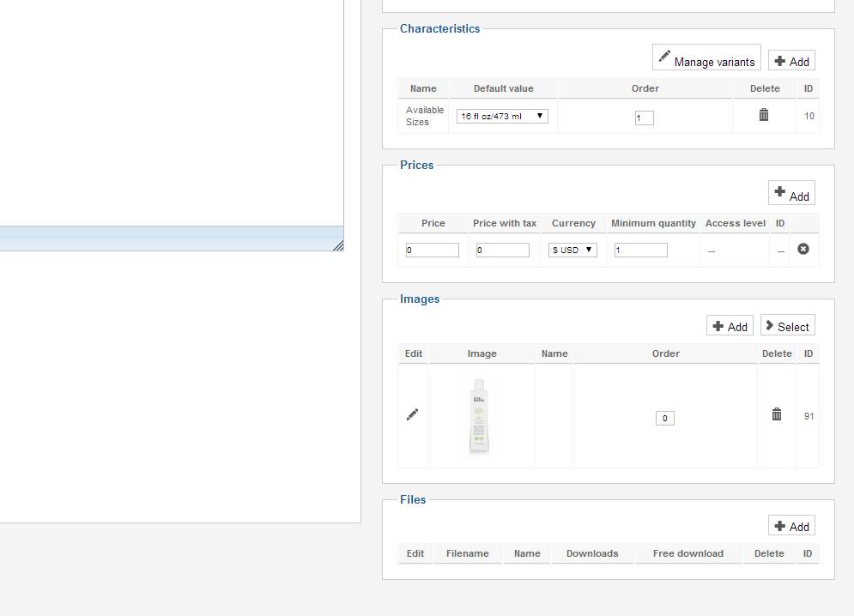Click the pencil icon to edit product image
Viewport: 854px width, 616px height.
pos(413,414)
